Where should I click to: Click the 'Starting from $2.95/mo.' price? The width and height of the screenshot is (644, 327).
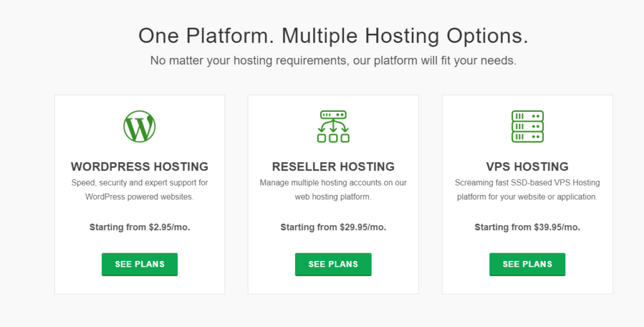click(x=140, y=227)
